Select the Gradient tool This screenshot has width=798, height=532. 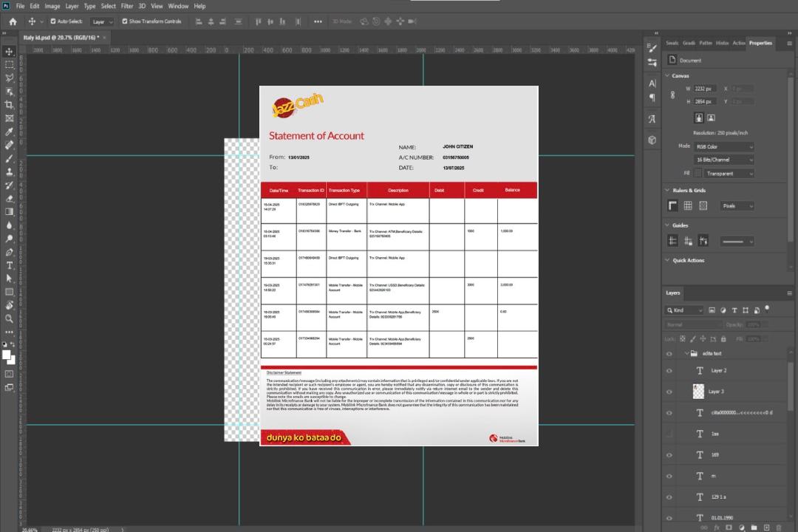(9, 212)
